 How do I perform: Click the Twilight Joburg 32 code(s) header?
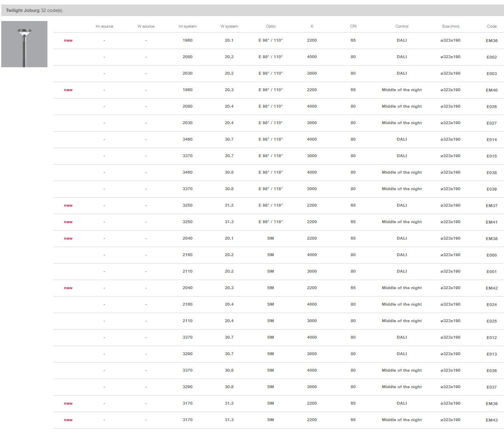point(34,10)
